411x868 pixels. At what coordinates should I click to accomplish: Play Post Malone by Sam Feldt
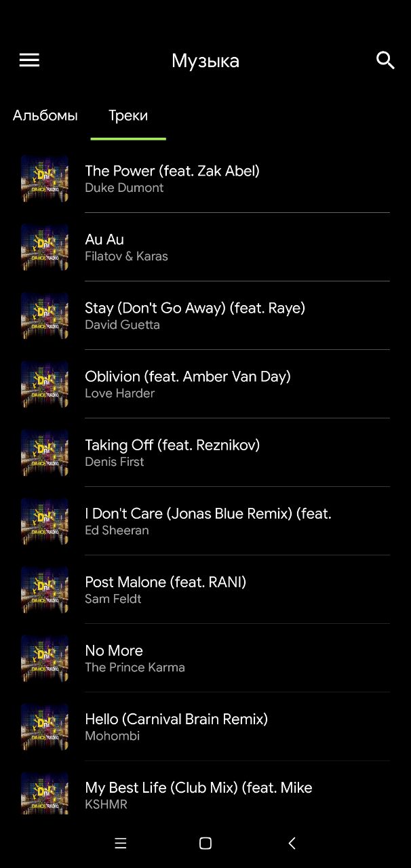click(x=206, y=589)
